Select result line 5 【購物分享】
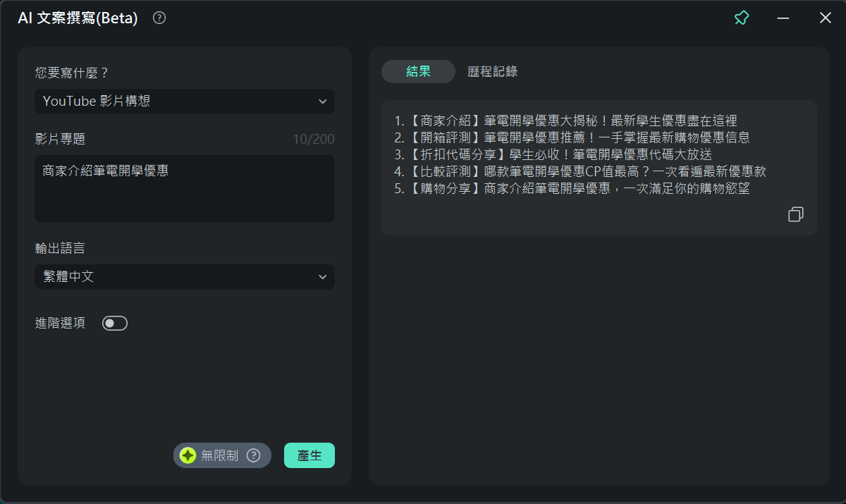Image resolution: width=846 pixels, height=504 pixels. click(x=572, y=188)
